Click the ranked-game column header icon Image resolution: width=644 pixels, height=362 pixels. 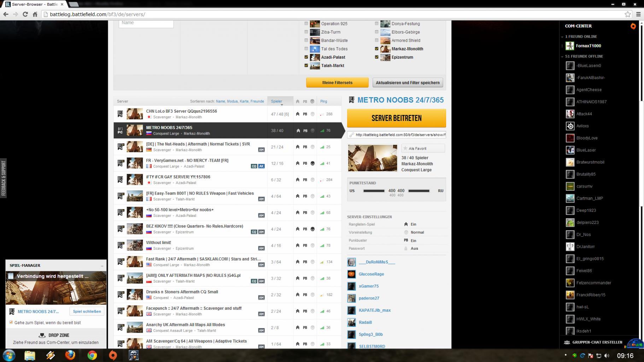click(x=298, y=101)
